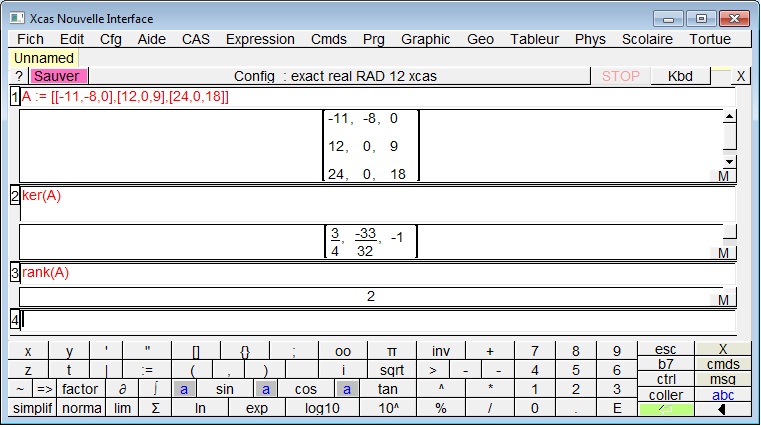Switch to the Unnamed session tab
Viewport: 761px width, 428px height.
click(x=44, y=58)
